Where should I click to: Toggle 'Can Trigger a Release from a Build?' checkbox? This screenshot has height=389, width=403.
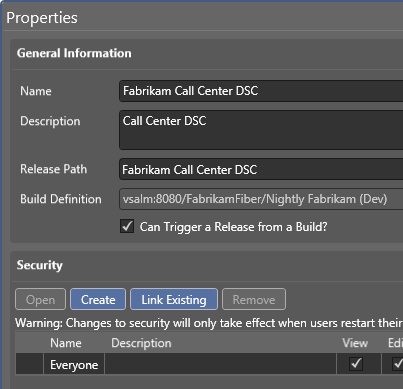pos(127,226)
